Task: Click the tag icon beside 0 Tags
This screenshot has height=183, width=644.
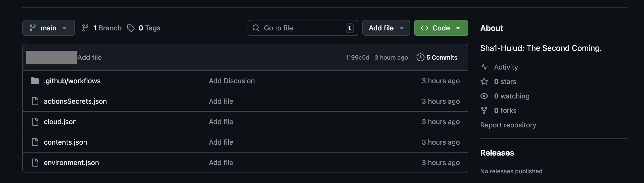Action: coord(131,28)
